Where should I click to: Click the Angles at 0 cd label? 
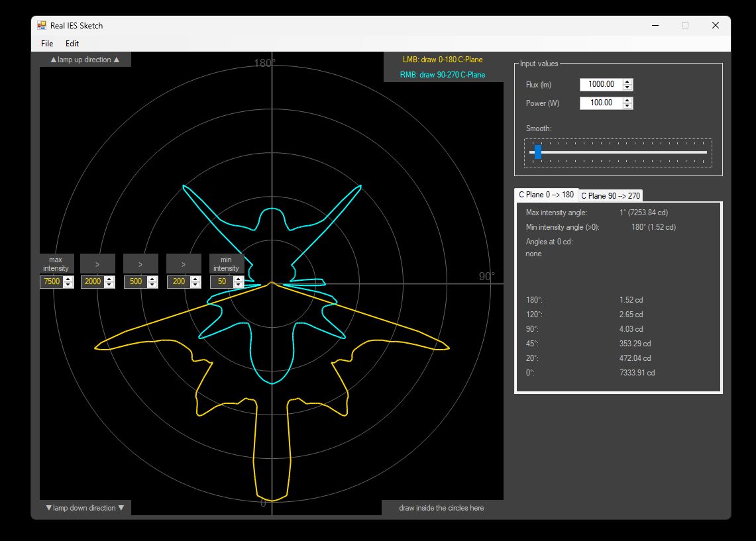click(549, 242)
